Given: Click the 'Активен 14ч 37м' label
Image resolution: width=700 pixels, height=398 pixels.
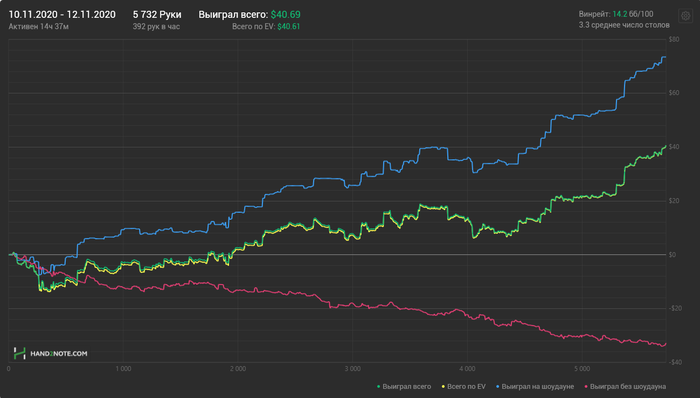Looking at the screenshot, I should 39,27.
